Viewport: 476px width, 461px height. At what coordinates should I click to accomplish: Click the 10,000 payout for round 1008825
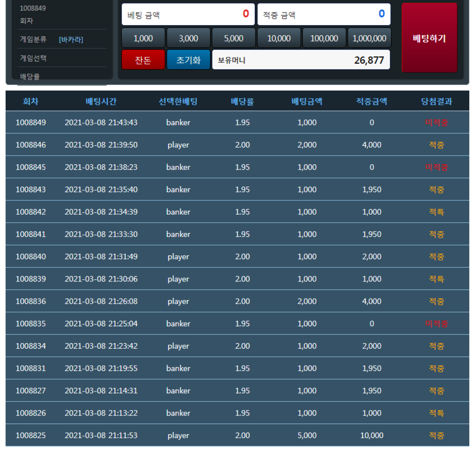pos(372,435)
